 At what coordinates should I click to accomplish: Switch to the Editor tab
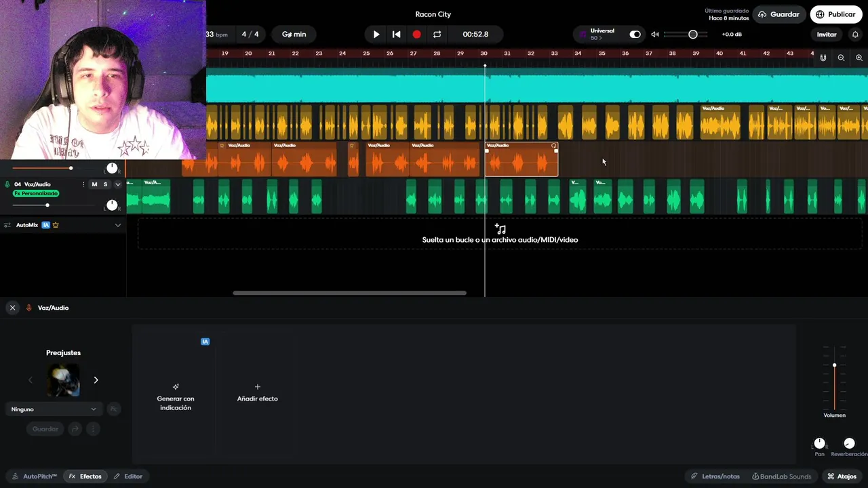tap(128, 476)
